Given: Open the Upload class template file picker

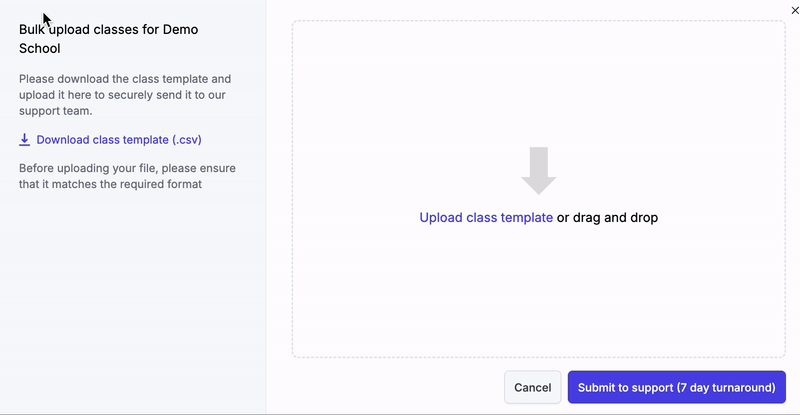Looking at the screenshot, I should 486,217.
